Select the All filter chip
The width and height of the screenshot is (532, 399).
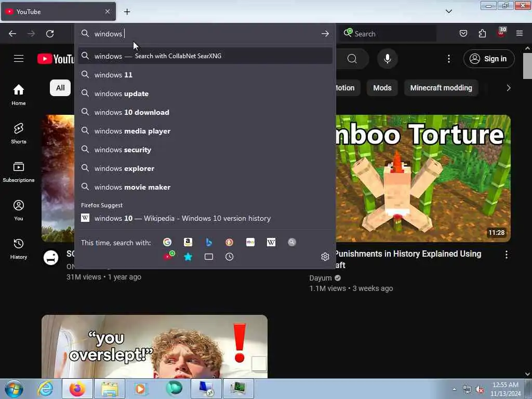pos(60,88)
